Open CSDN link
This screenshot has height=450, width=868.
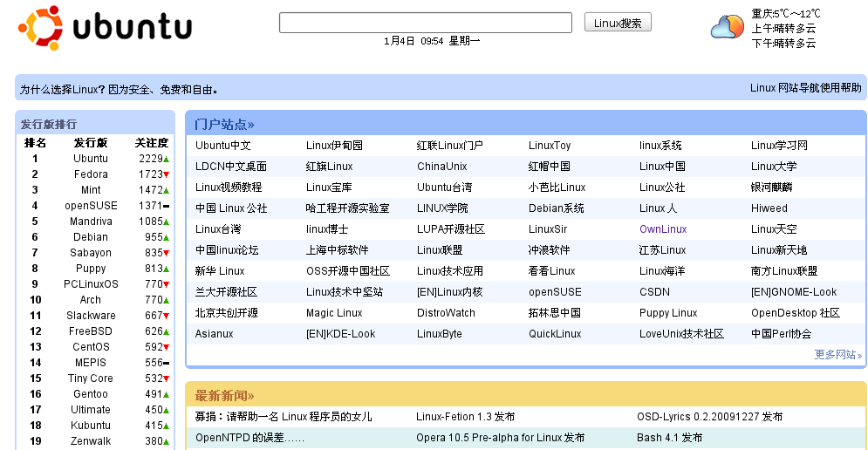pyautogui.click(x=654, y=292)
